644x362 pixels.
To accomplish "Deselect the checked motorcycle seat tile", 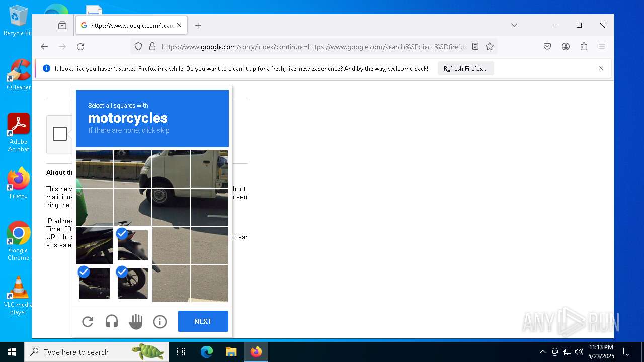I will click(x=133, y=245).
